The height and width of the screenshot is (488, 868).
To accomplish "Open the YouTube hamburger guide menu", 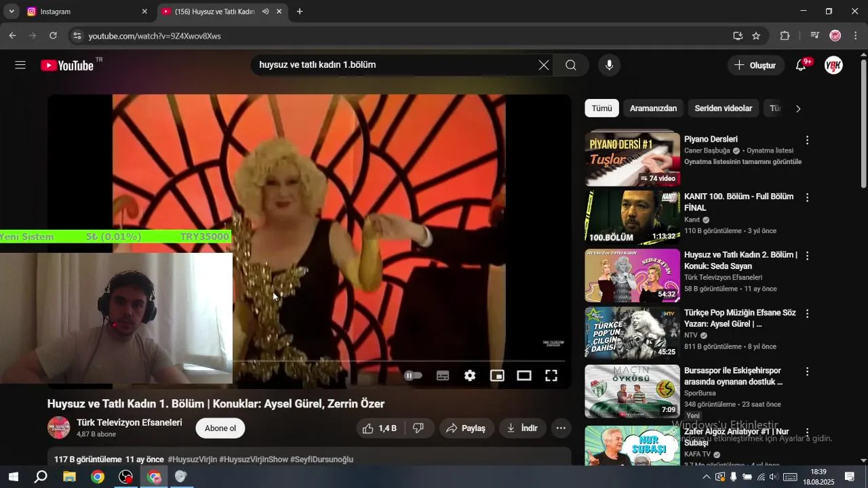I will pos(20,65).
